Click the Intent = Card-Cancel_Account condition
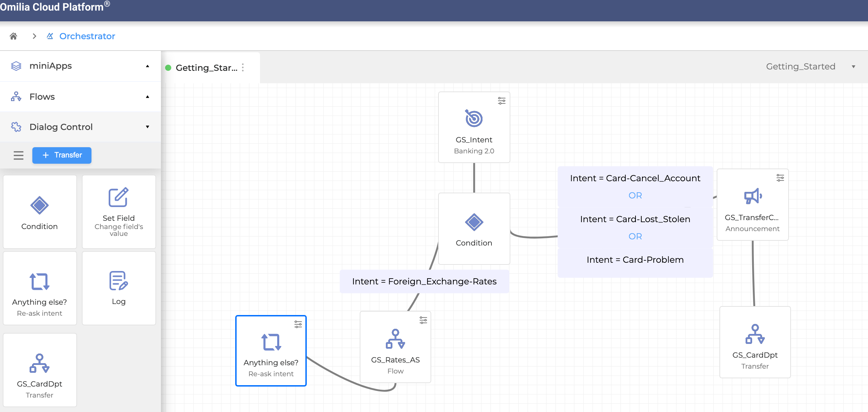 click(635, 178)
